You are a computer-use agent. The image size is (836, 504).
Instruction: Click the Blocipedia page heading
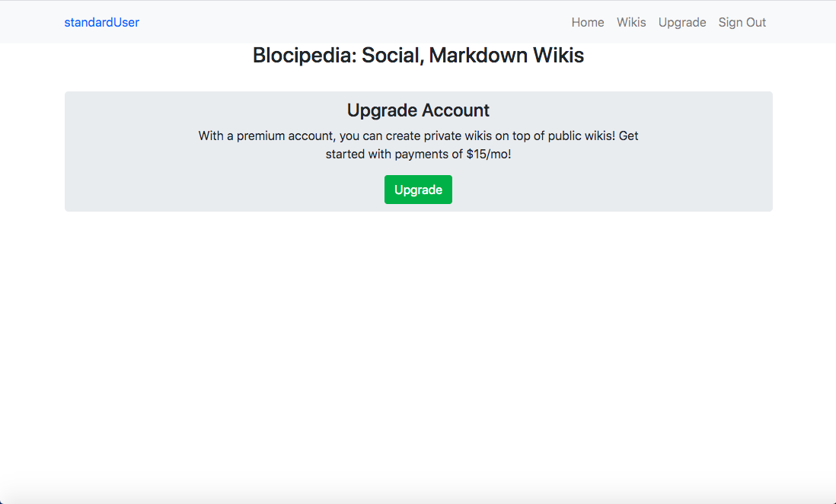coord(418,55)
